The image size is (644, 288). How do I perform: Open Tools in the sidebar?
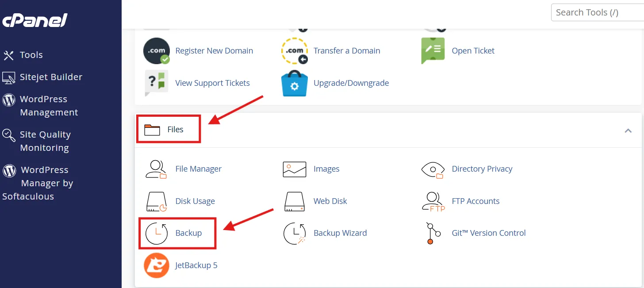(31, 55)
